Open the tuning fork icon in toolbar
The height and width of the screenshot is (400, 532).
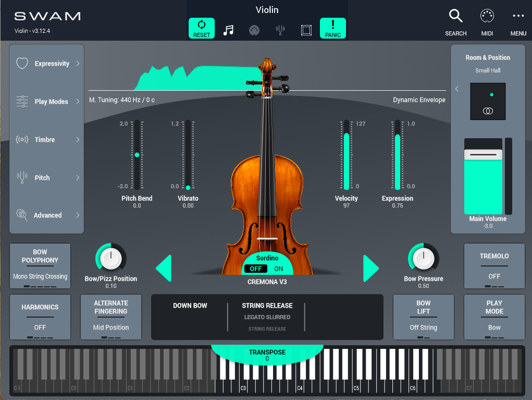click(x=280, y=30)
